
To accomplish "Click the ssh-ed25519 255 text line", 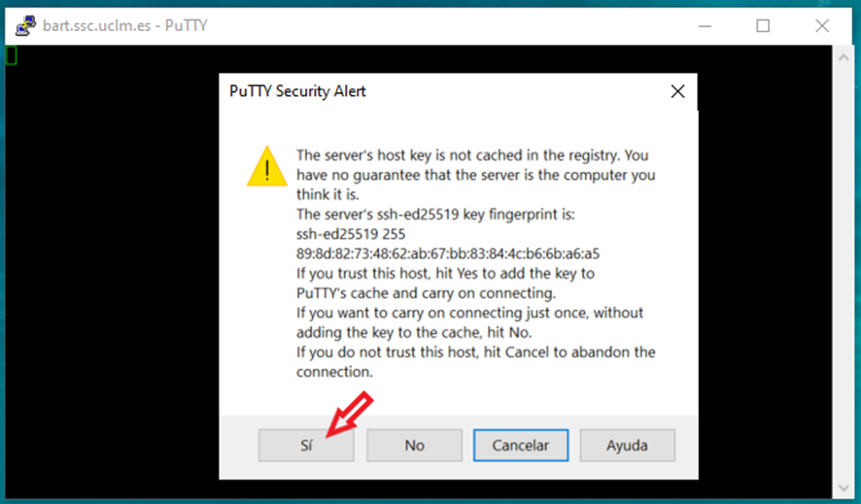I will [351, 234].
